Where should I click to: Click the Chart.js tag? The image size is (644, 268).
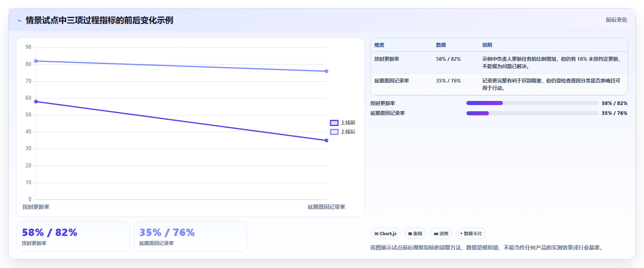[386, 234]
